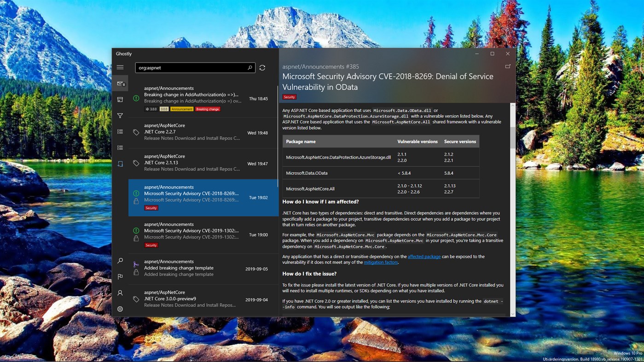Click the release tag icon for .NET Core 2.1.13
The width and height of the screenshot is (644, 362).
click(136, 163)
